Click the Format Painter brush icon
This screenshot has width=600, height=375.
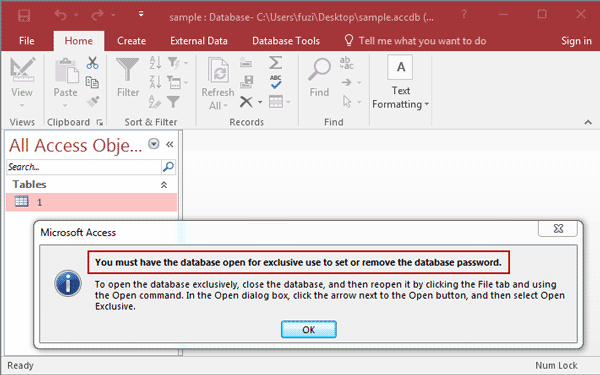tap(93, 101)
